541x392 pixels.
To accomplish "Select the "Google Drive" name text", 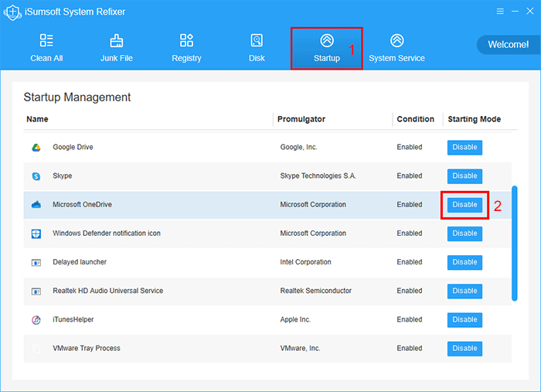I will click(73, 147).
